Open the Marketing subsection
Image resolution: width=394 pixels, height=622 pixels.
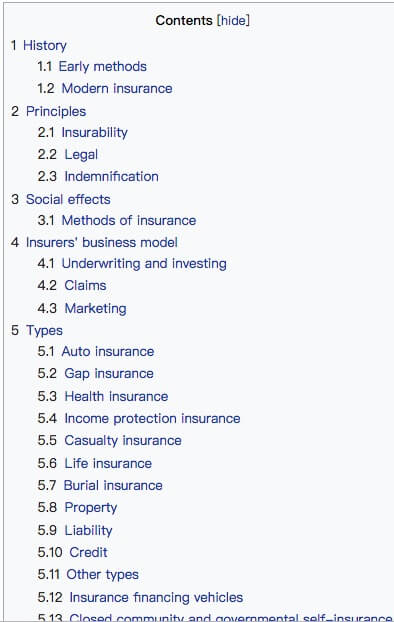[x=96, y=308]
